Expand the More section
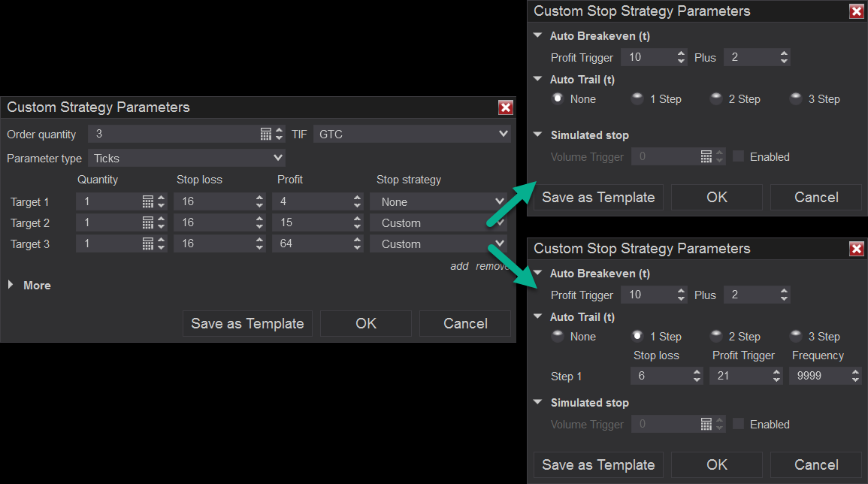This screenshot has width=868, height=484. [x=11, y=286]
